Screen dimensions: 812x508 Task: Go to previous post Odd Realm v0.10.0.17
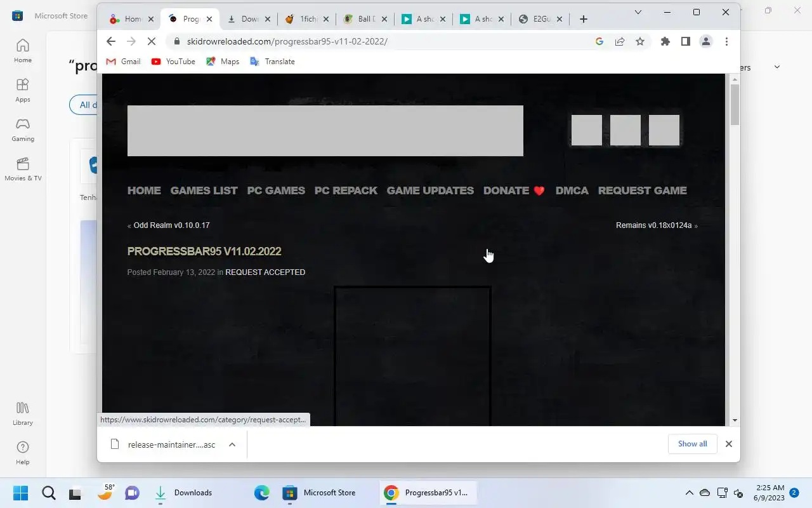[x=171, y=225]
